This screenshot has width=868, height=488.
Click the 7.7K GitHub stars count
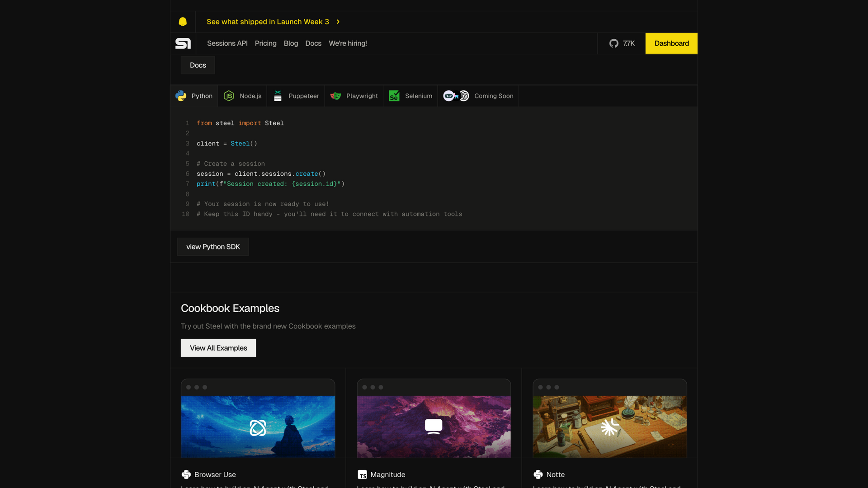(629, 43)
